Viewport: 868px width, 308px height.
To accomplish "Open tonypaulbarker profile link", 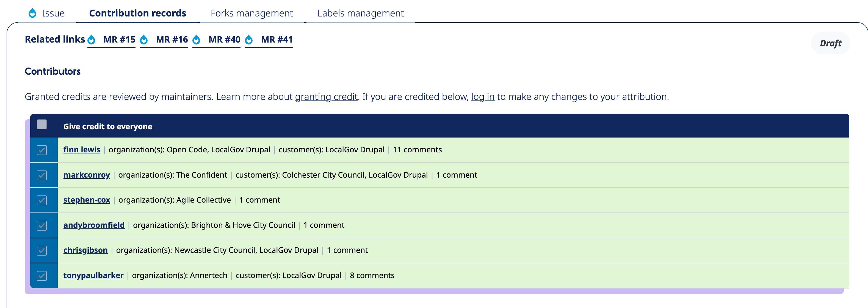I will (93, 275).
